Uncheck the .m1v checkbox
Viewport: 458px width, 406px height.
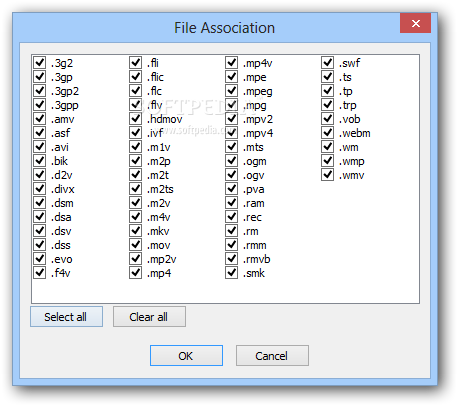pyautogui.click(x=136, y=147)
